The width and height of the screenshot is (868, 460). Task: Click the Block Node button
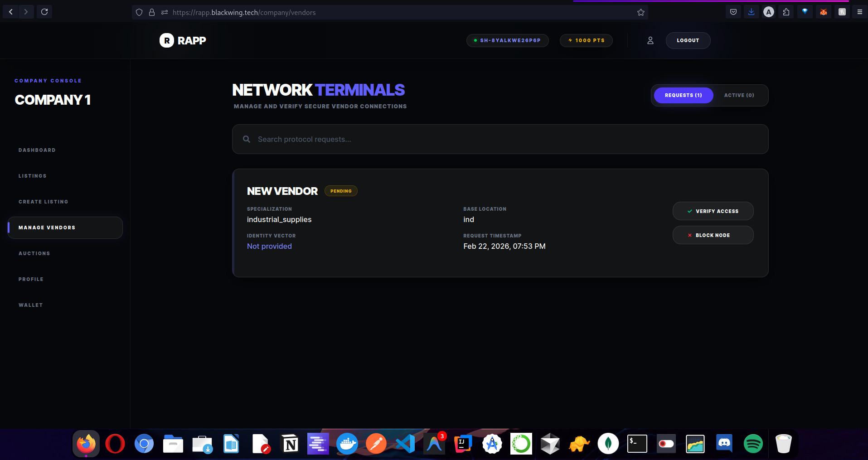click(713, 235)
